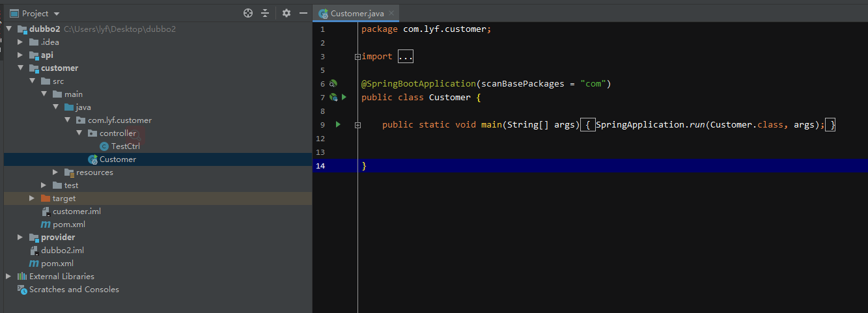The height and width of the screenshot is (313, 868).
Task: Select the External Libraries label
Action: pos(62,277)
